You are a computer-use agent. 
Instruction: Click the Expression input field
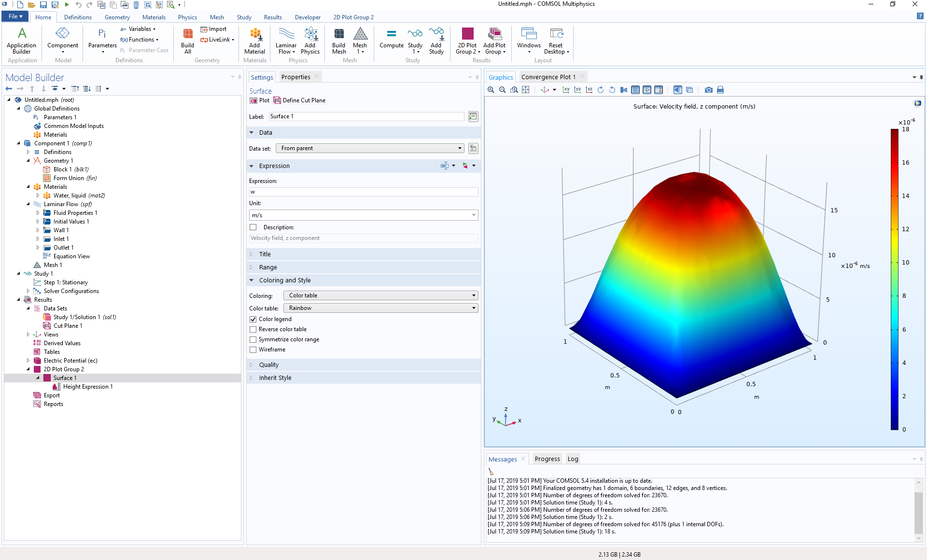[x=363, y=192]
